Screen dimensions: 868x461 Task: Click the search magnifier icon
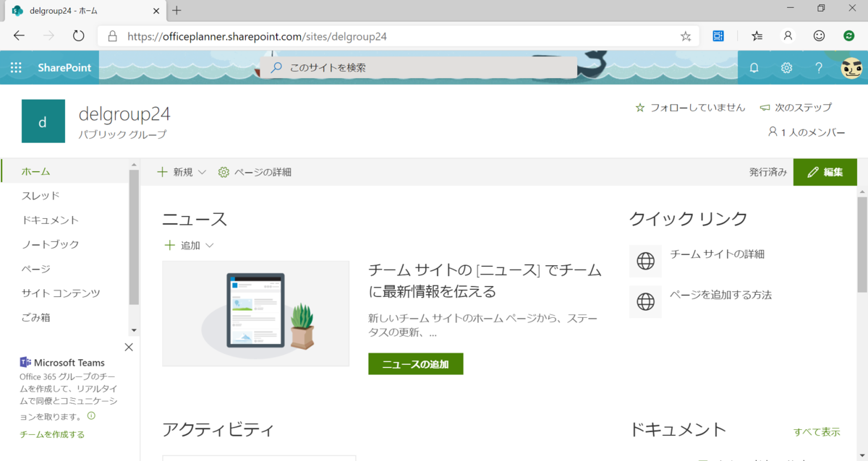coord(276,67)
